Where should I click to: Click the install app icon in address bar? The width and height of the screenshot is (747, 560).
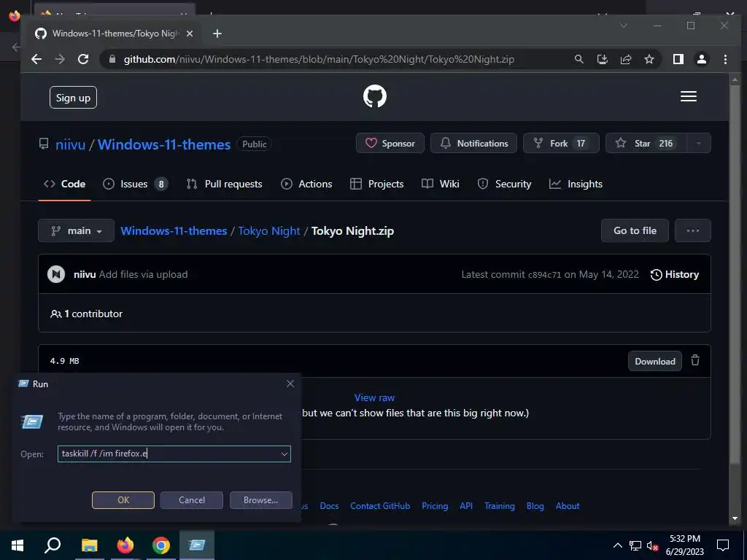[602, 59]
